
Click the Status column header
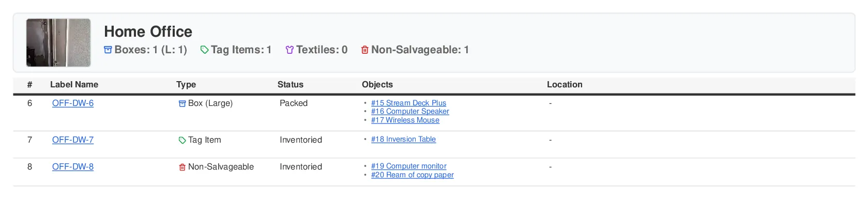click(291, 85)
